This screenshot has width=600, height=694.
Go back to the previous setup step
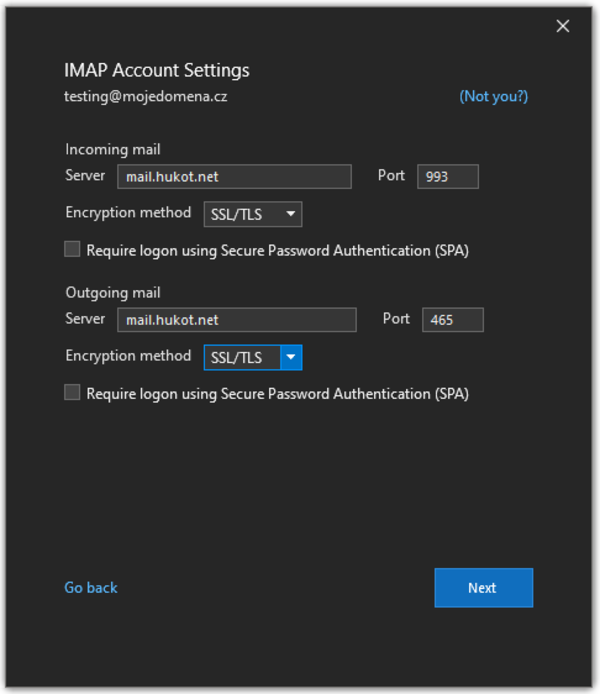[x=91, y=588]
